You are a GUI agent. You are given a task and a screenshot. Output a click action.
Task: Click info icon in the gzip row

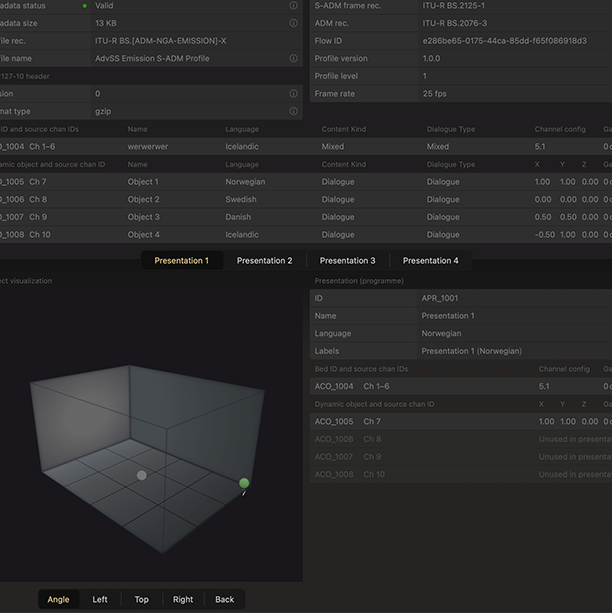point(294,111)
